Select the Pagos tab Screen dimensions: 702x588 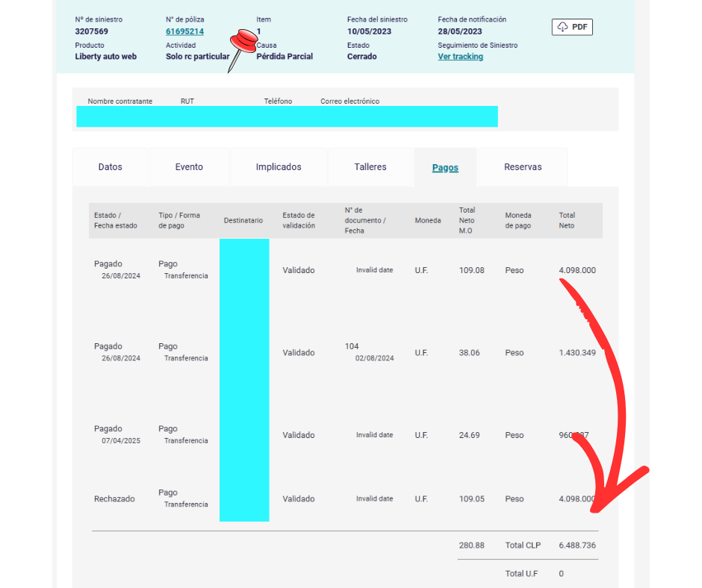pyautogui.click(x=445, y=168)
